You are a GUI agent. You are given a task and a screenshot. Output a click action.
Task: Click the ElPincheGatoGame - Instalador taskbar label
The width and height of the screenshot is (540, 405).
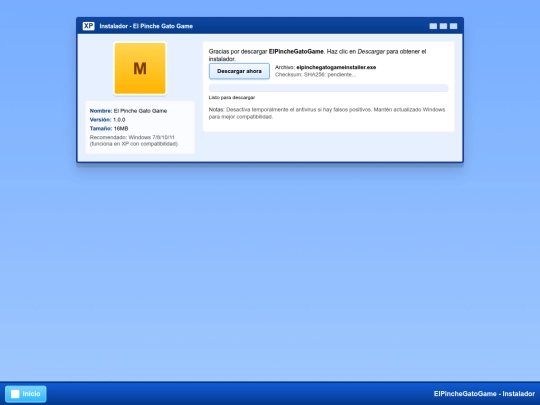tap(484, 394)
